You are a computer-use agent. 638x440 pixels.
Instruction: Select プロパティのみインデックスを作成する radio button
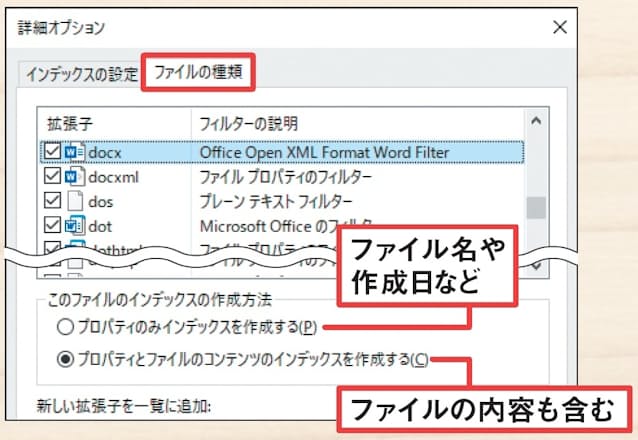(x=65, y=327)
